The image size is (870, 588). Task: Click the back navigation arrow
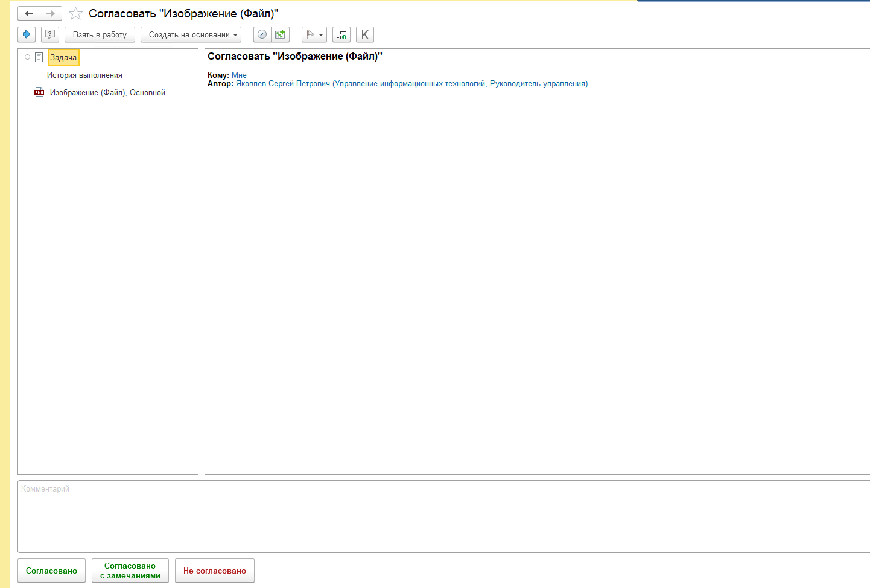(29, 13)
